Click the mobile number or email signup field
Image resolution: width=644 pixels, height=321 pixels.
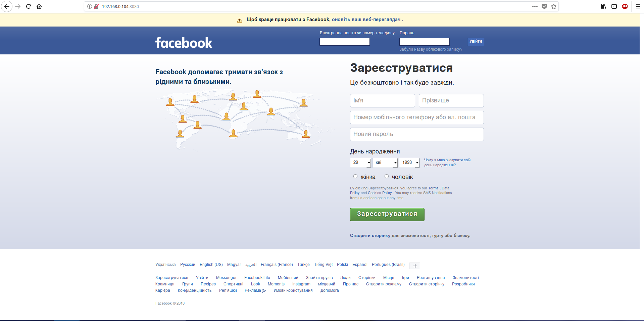[417, 118]
